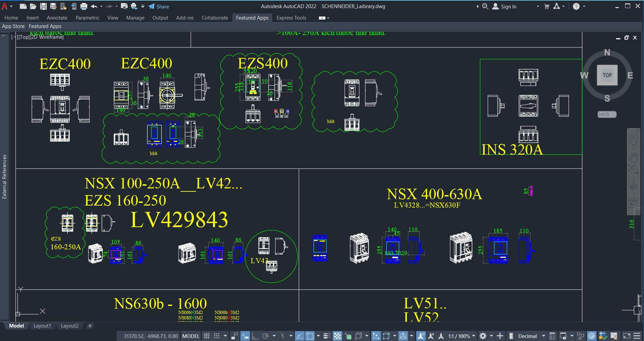This screenshot has width=644, height=341.
Task: Click the Workspace Switching gear icon
Action: click(483, 336)
